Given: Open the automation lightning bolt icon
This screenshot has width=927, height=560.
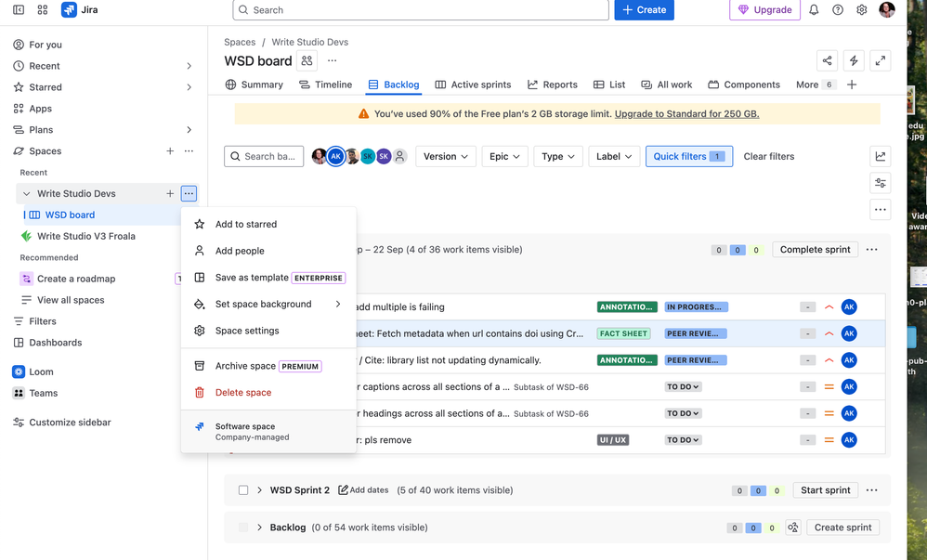Looking at the screenshot, I should pos(854,60).
